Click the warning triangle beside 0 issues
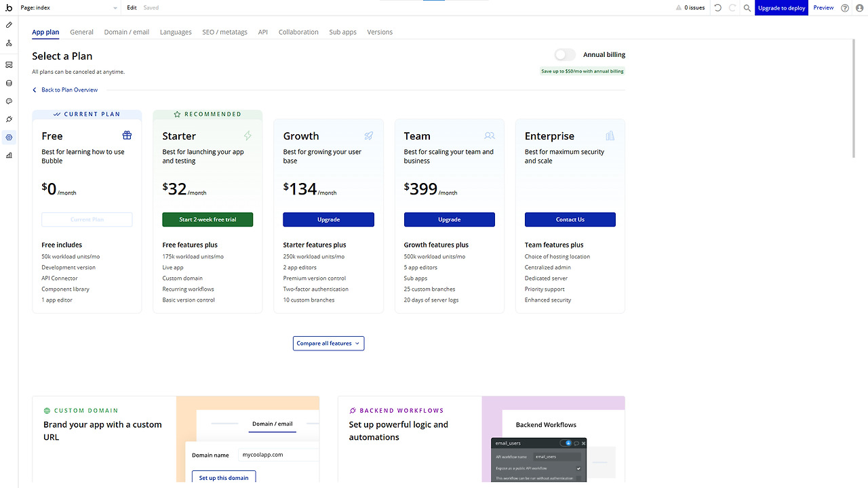The image size is (868, 488). 679,8
